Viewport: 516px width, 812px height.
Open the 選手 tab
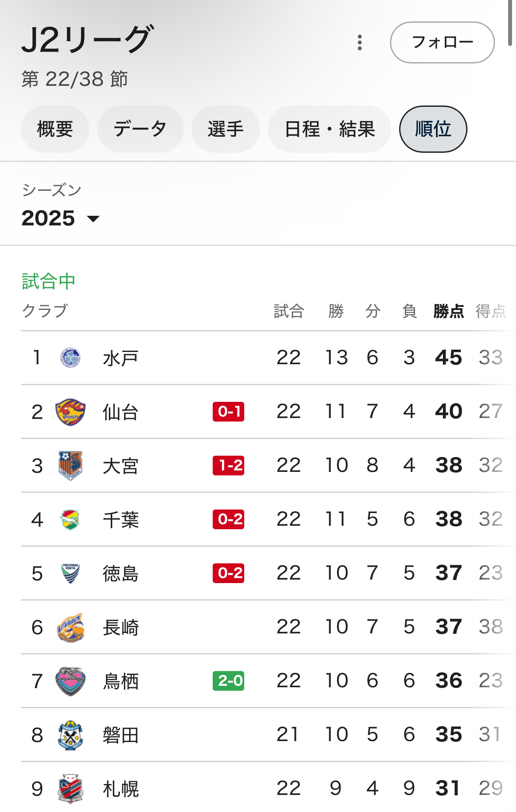(x=225, y=129)
